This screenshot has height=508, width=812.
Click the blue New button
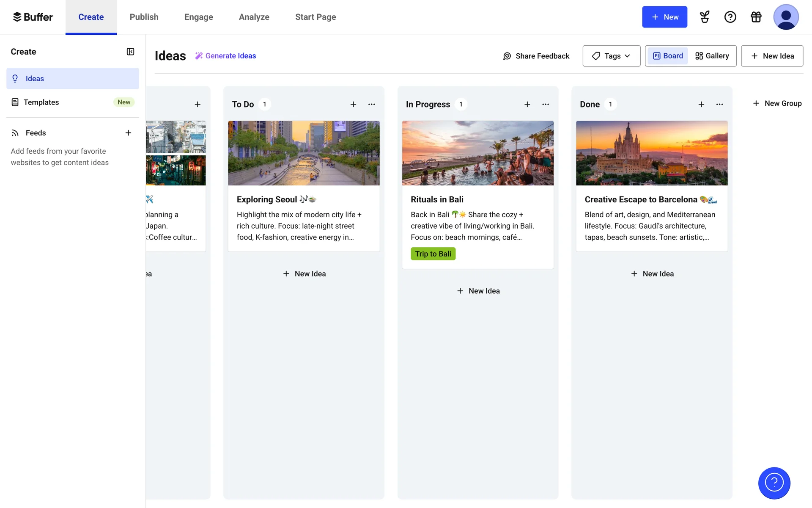[x=664, y=17]
